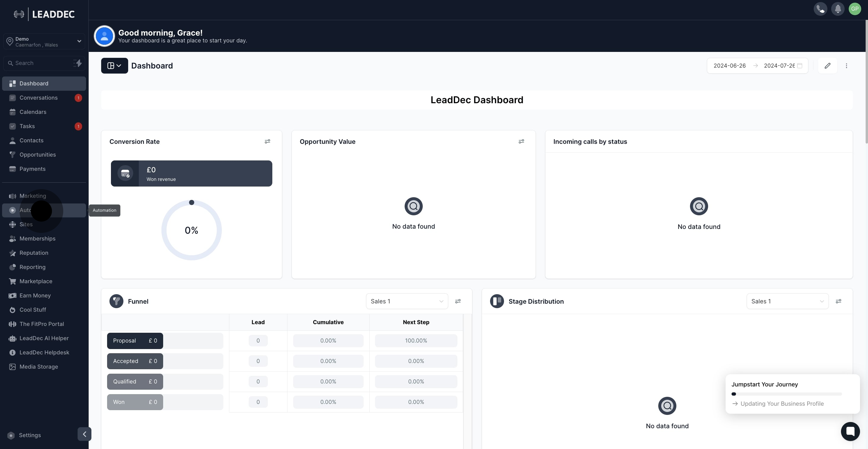Screen dimensions: 868x449
Task: Collapse the sidebar with the arrow toggle
Action: (84, 434)
